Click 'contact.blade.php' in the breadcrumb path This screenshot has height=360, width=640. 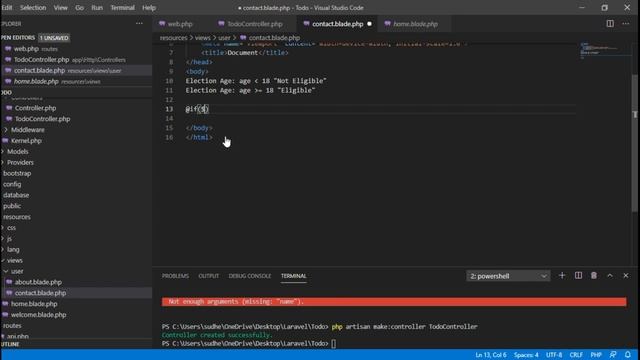click(x=274, y=38)
